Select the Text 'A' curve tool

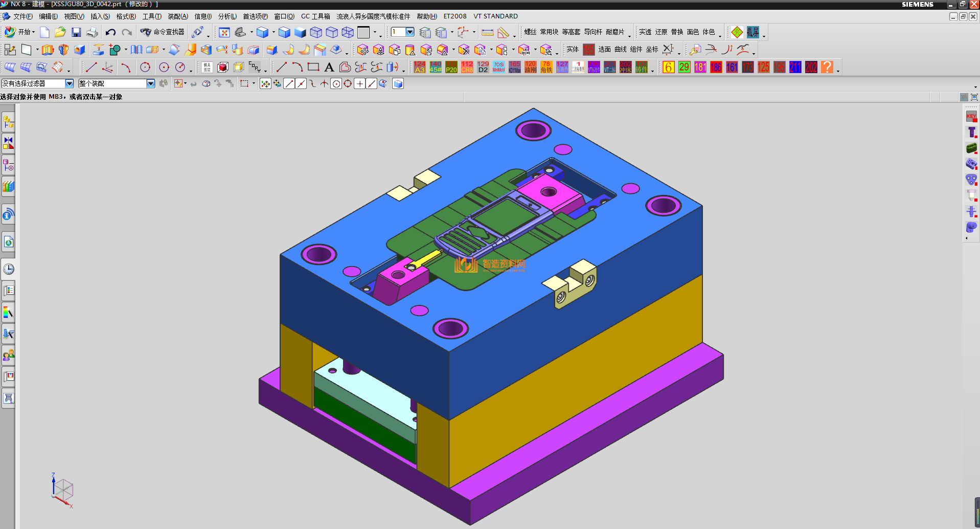click(x=329, y=67)
